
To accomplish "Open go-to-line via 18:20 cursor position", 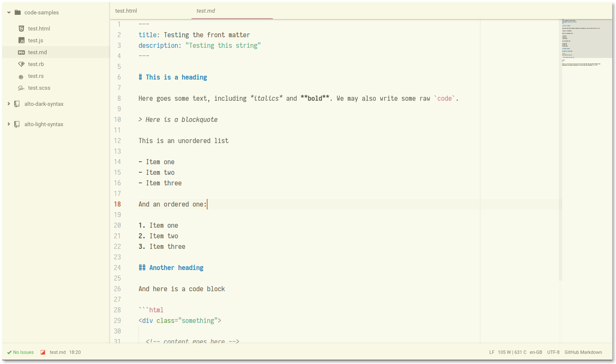I will (75, 352).
